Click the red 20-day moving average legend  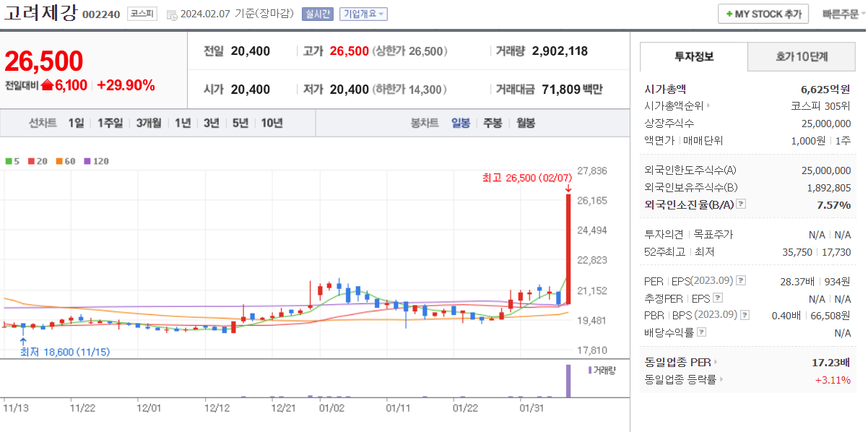[38, 161]
